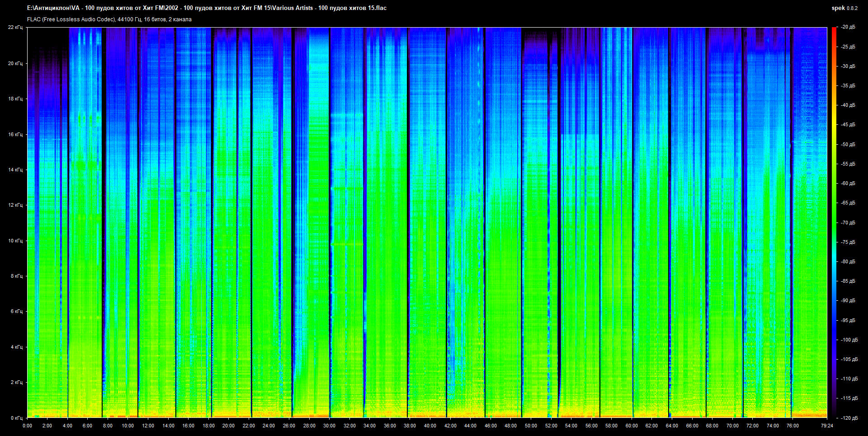
Task: Click the -45 дБ level scale label
Action: [848, 125]
